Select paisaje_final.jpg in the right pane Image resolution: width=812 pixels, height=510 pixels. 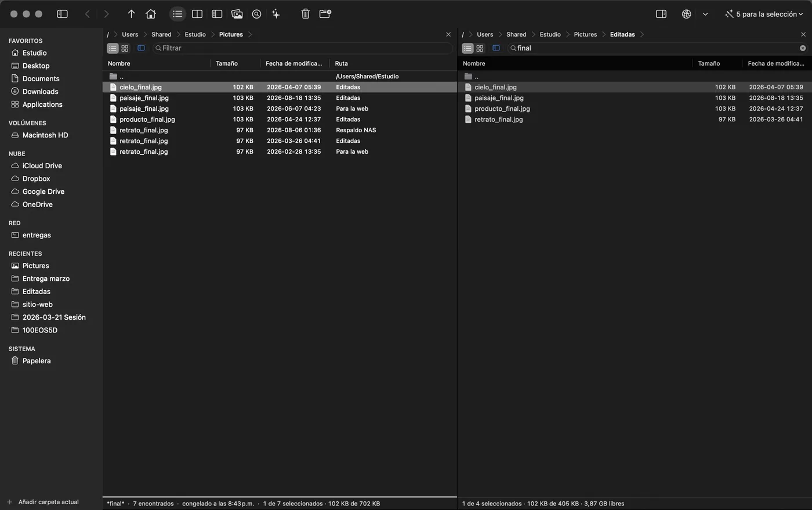635,98
